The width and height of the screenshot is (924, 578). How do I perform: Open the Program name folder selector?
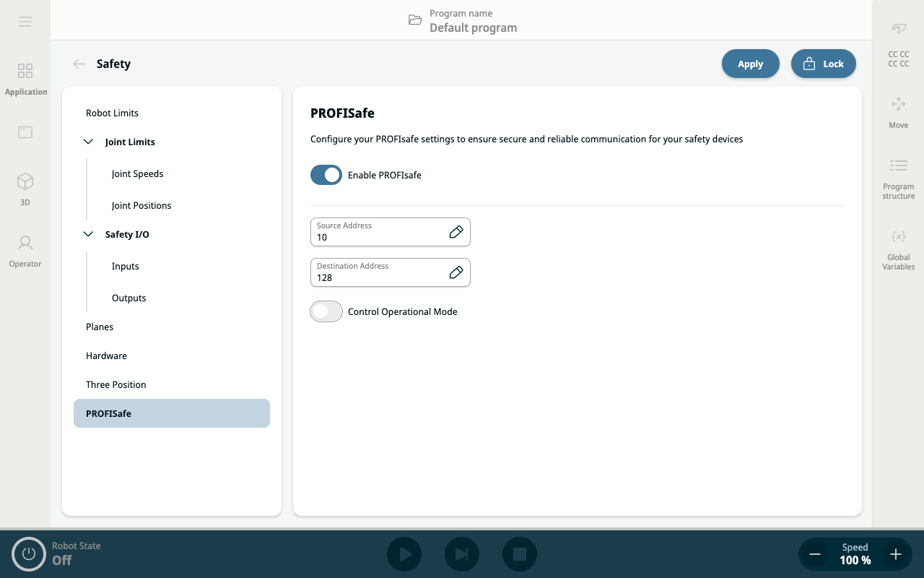(x=415, y=20)
